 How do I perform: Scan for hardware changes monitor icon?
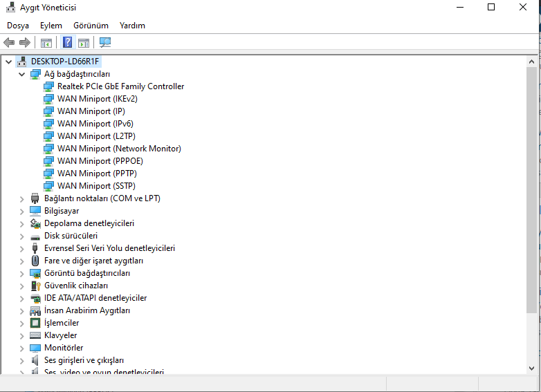(105, 42)
